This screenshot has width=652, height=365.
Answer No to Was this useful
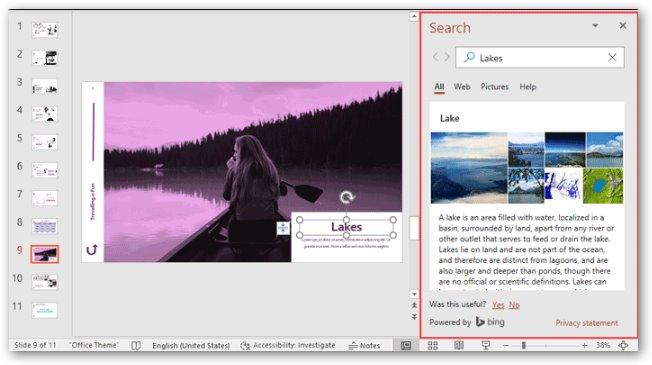point(514,305)
